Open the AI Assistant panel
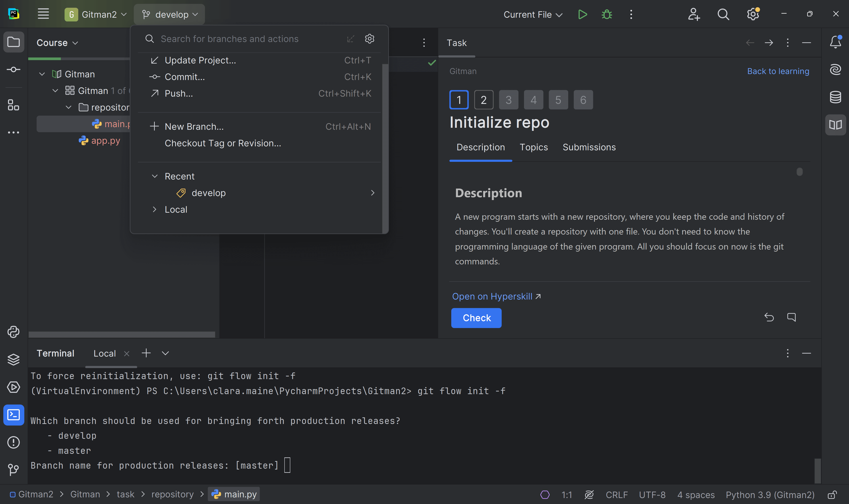The image size is (849, 504). (836, 69)
